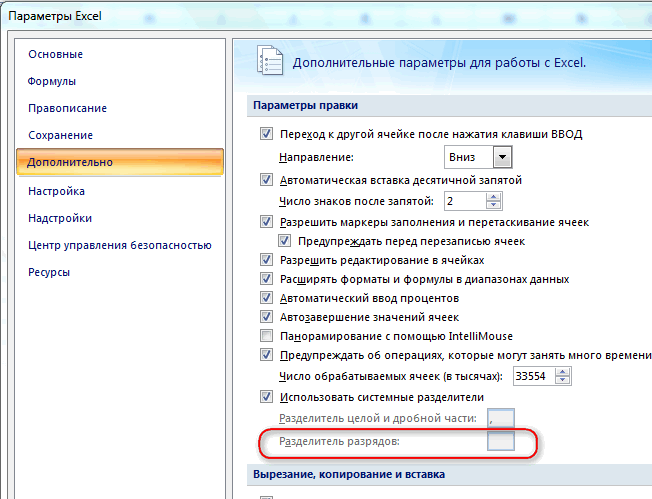Click Разделитель целой и дробной части field

coord(501,418)
